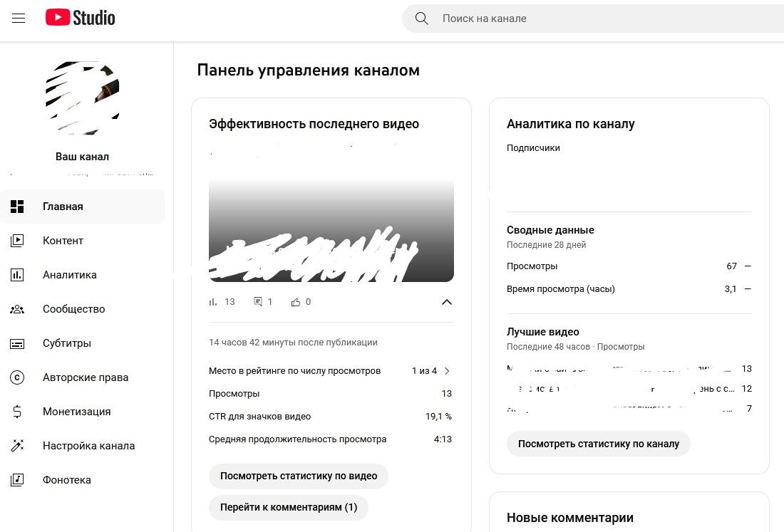Collapse the latest video stats chevron
This screenshot has width=784, height=532.
coord(446,302)
